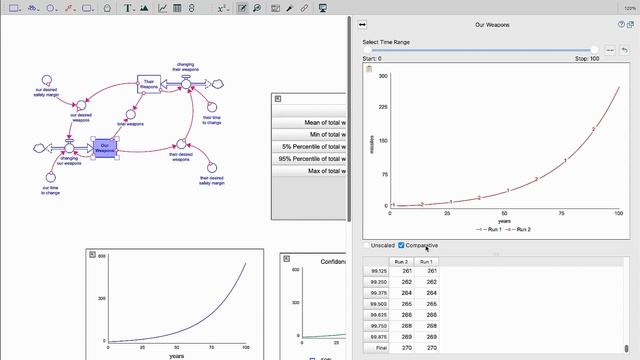
Task: Add a Table object from toolbar
Action: click(x=177, y=8)
